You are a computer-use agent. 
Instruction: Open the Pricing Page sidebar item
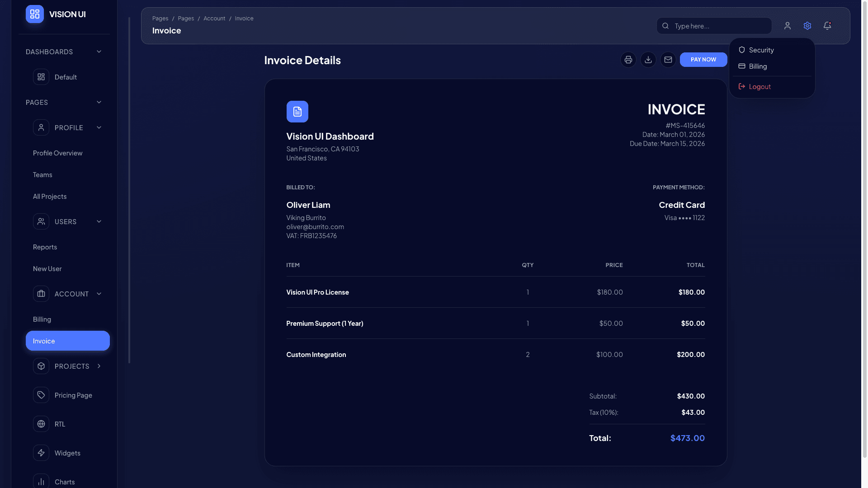point(73,395)
